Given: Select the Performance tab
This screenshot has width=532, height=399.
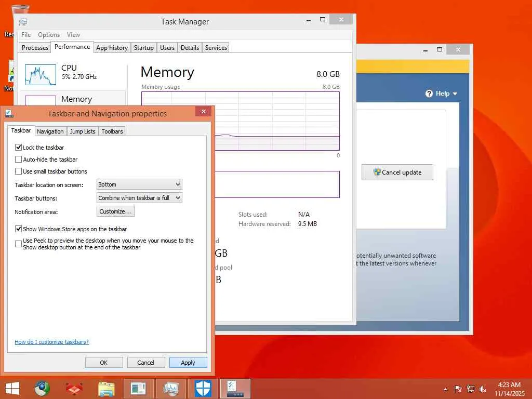Looking at the screenshot, I should [x=72, y=47].
